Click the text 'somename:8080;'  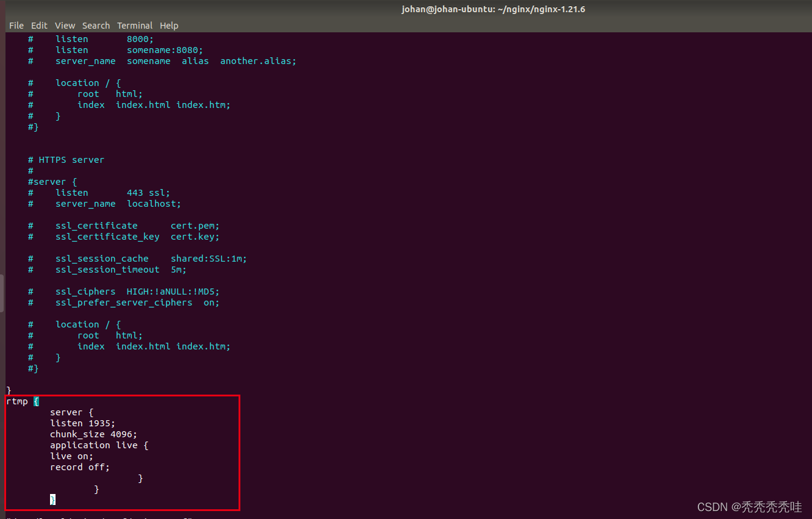165,50
